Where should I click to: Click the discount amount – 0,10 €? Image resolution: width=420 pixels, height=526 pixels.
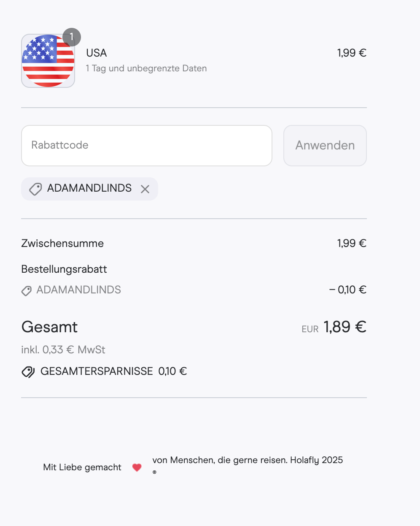348,290
